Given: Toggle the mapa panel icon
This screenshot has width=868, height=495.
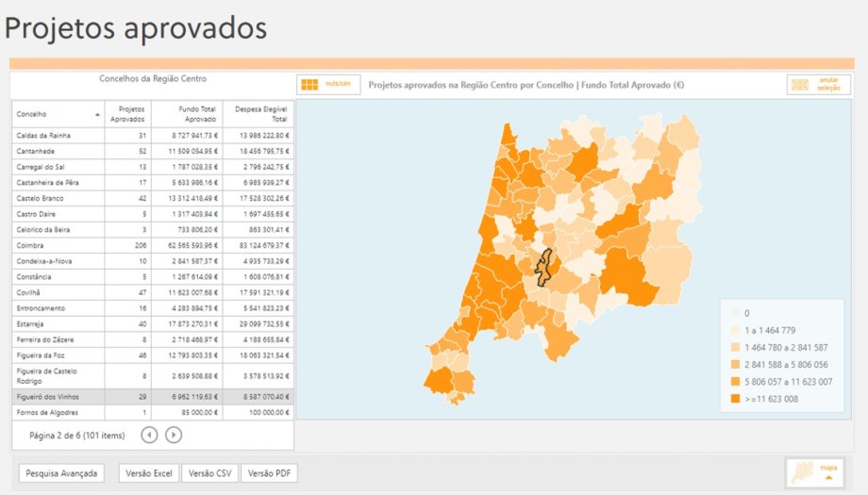Looking at the screenshot, I should pyautogui.click(x=814, y=471).
